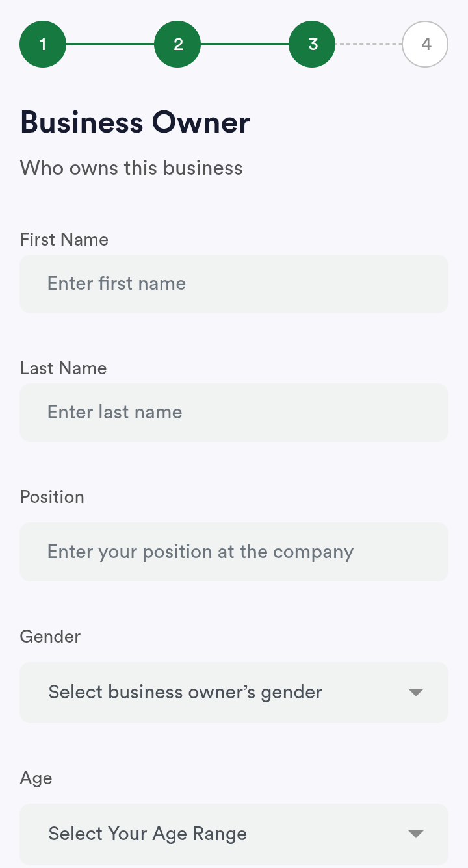Focus the Enter last name field
This screenshot has width=468, height=868.
click(x=234, y=413)
